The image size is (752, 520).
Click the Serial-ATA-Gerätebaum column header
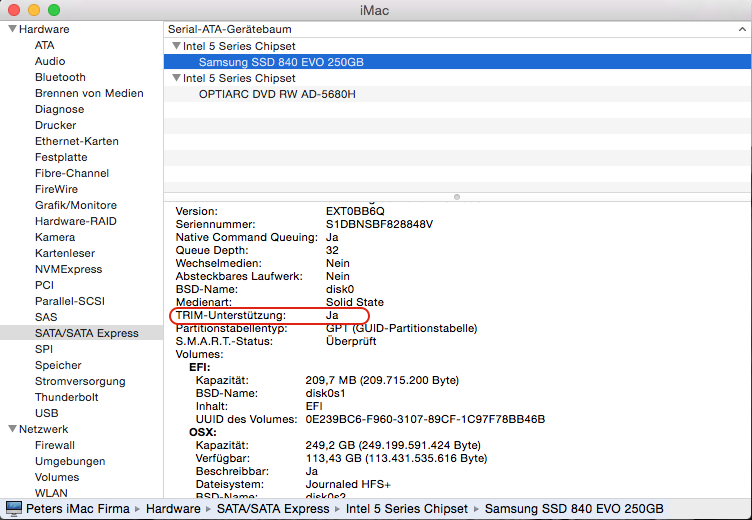pos(458,29)
